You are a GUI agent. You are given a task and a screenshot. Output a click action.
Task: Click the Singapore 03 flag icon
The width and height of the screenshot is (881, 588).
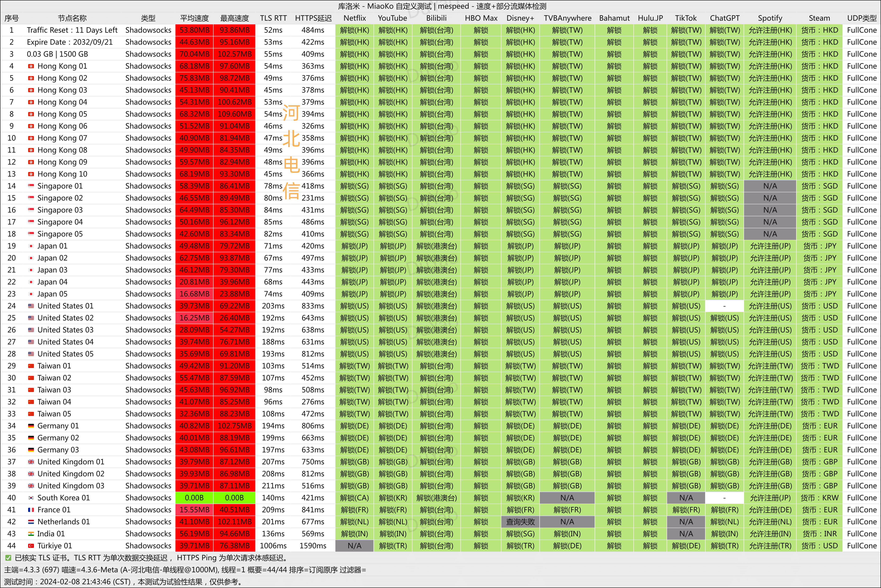point(31,210)
